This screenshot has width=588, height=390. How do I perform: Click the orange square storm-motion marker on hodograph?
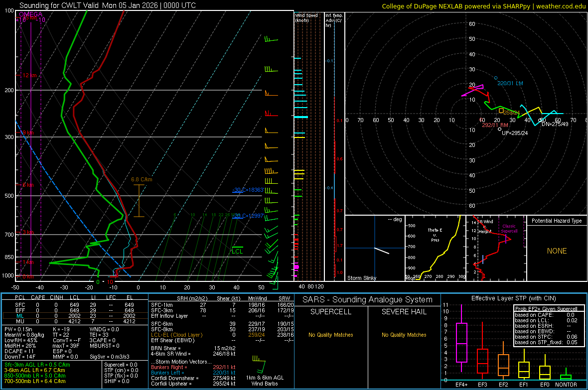(501, 111)
